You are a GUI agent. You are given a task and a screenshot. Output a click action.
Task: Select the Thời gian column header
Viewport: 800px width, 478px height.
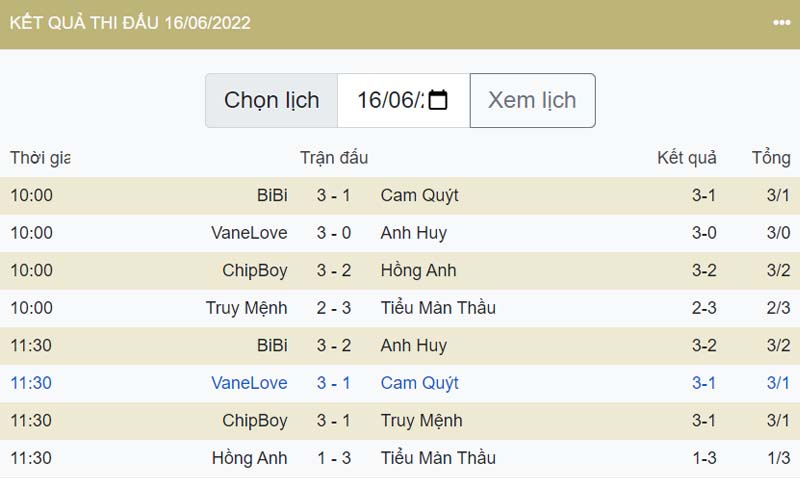40,158
